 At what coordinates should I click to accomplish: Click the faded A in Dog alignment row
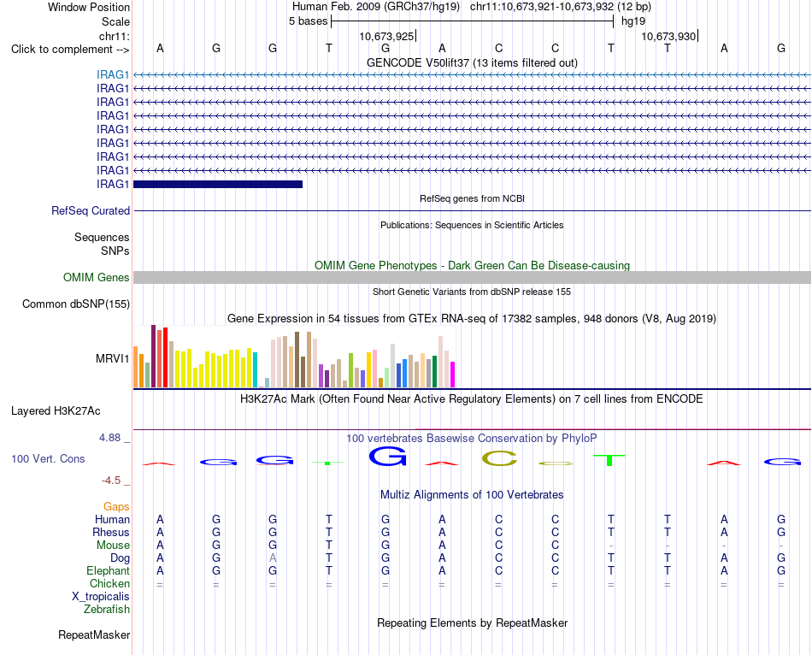(x=273, y=558)
